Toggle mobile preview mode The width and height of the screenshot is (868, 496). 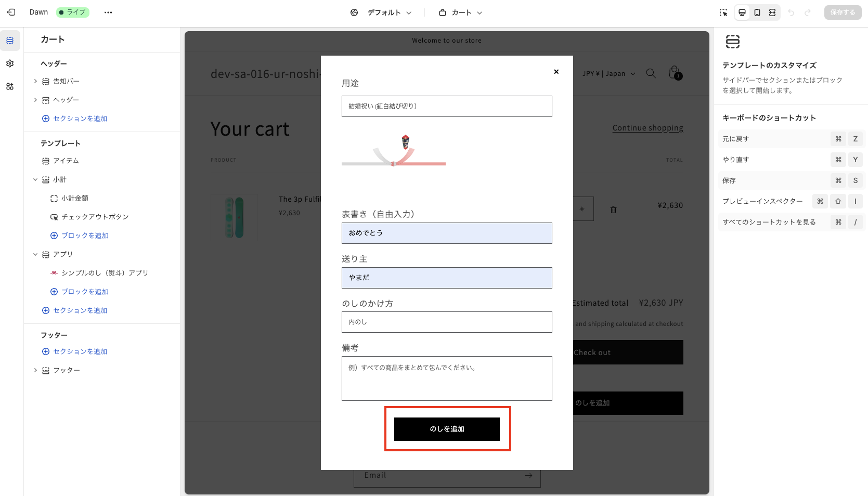(x=757, y=12)
